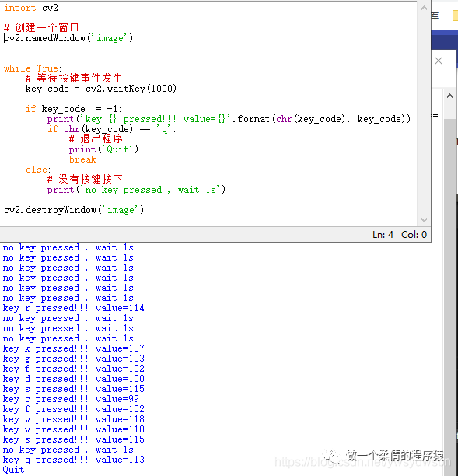Click the cv2.destroyWindow('image') line
Viewport: 458px width, 476px height.
pos(74,210)
